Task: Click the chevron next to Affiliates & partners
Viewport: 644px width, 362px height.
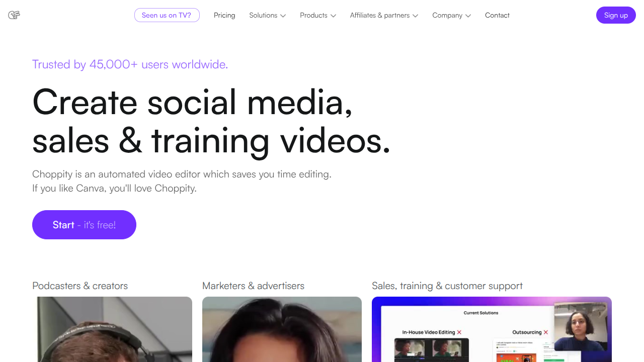Action: tap(416, 16)
